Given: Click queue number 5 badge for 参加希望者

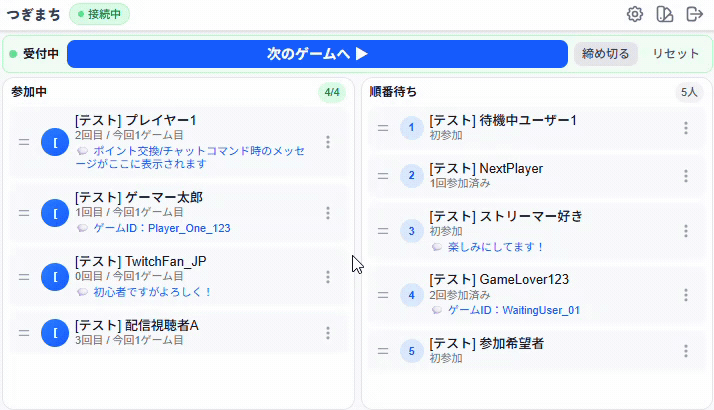Looking at the screenshot, I should [x=412, y=351].
